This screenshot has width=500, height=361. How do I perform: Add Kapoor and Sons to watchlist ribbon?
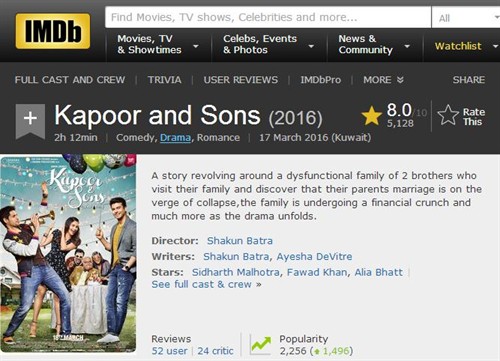point(30,121)
